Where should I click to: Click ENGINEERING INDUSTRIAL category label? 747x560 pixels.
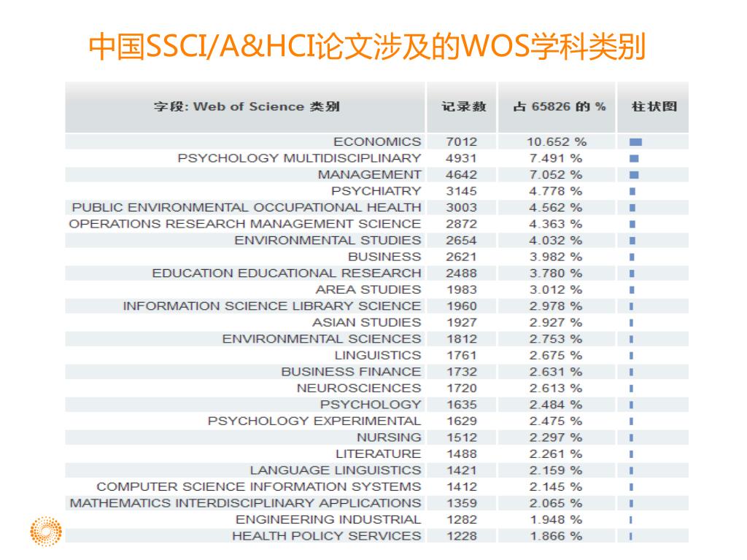click(x=328, y=519)
